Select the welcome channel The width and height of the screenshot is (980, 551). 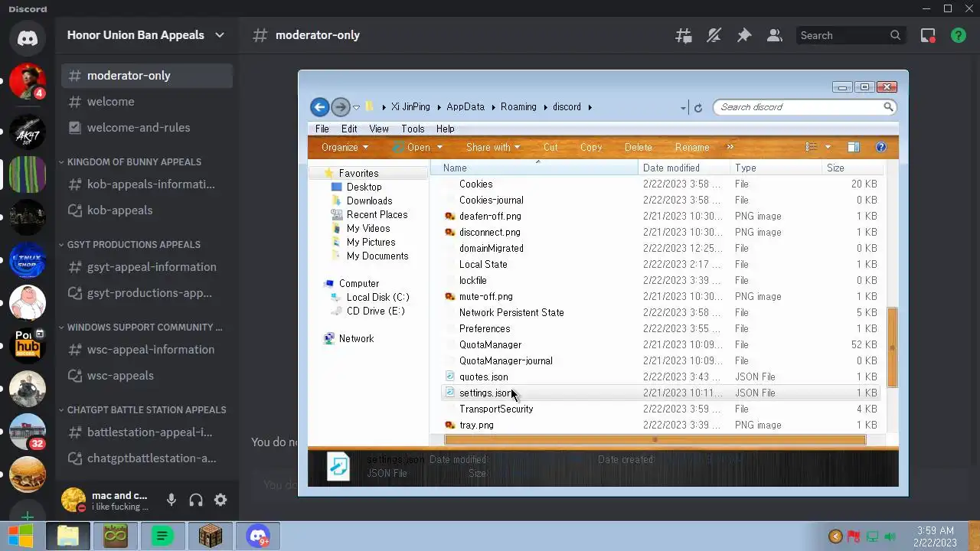[147, 102]
